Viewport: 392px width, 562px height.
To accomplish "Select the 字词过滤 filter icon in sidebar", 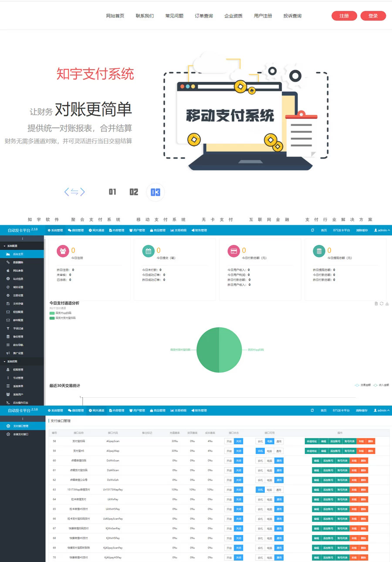I will [8, 328].
